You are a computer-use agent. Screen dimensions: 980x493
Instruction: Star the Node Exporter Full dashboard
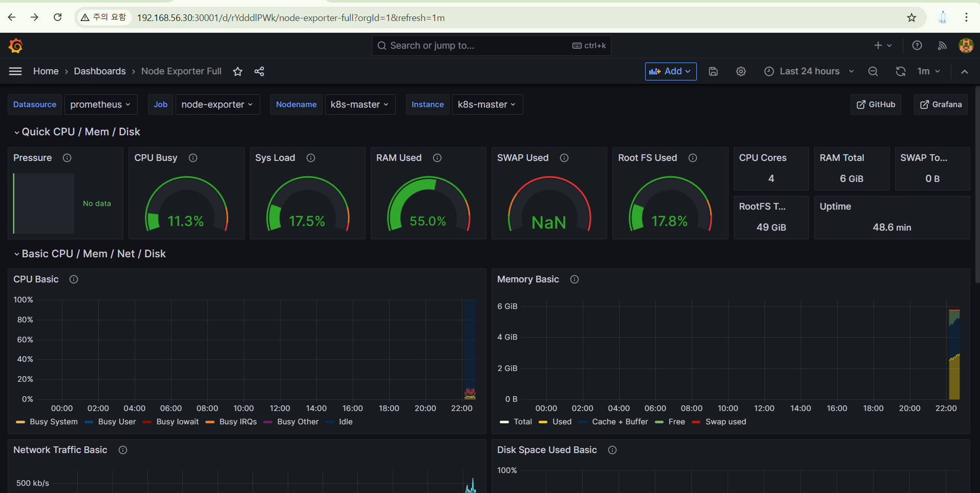238,71
